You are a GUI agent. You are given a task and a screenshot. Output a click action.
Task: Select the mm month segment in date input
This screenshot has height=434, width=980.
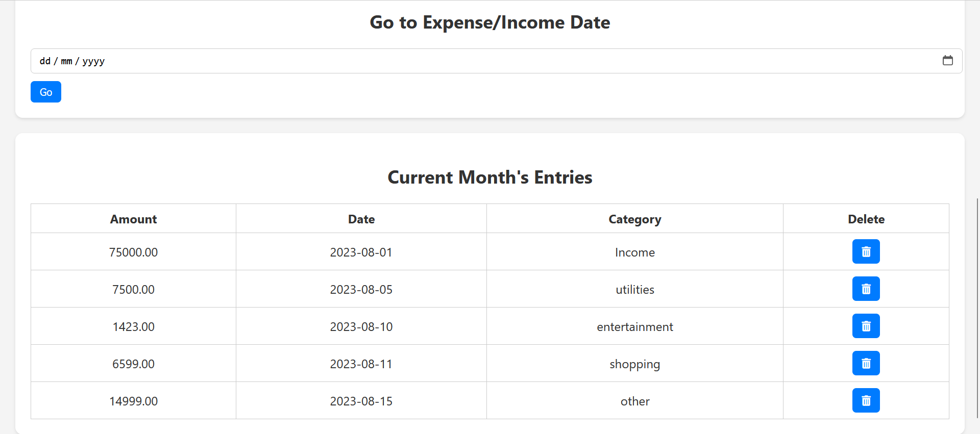click(66, 61)
